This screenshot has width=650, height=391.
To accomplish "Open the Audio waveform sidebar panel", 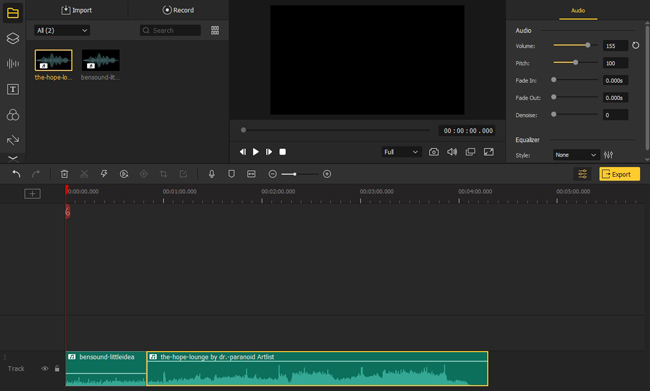I will tap(13, 63).
